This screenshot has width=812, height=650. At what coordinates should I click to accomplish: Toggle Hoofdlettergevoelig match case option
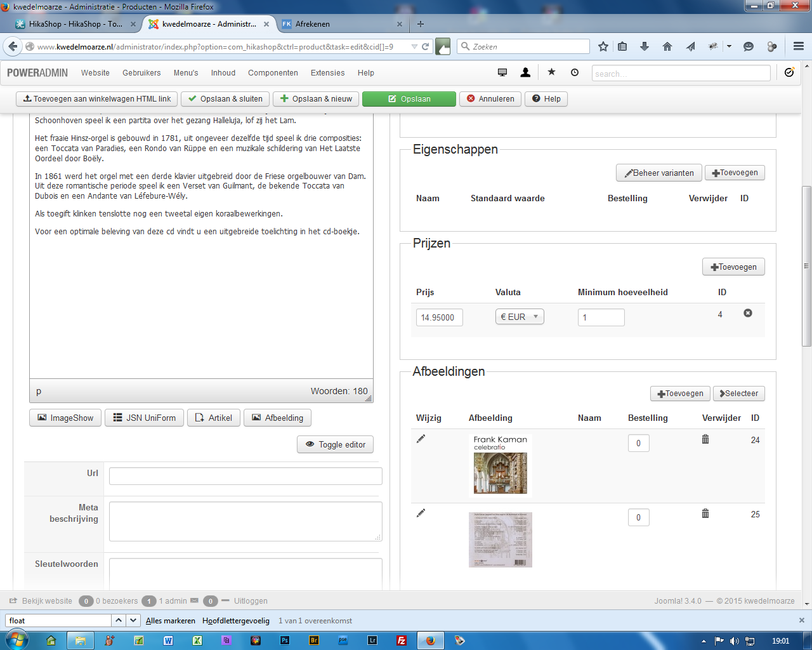pyautogui.click(x=236, y=620)
